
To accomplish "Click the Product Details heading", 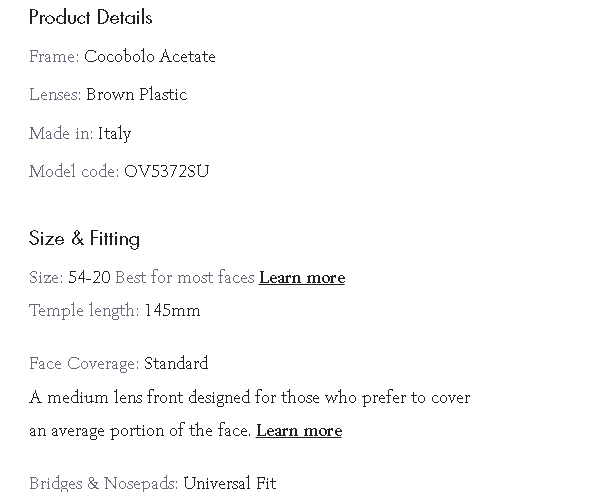I will click(x=91, y=18).
